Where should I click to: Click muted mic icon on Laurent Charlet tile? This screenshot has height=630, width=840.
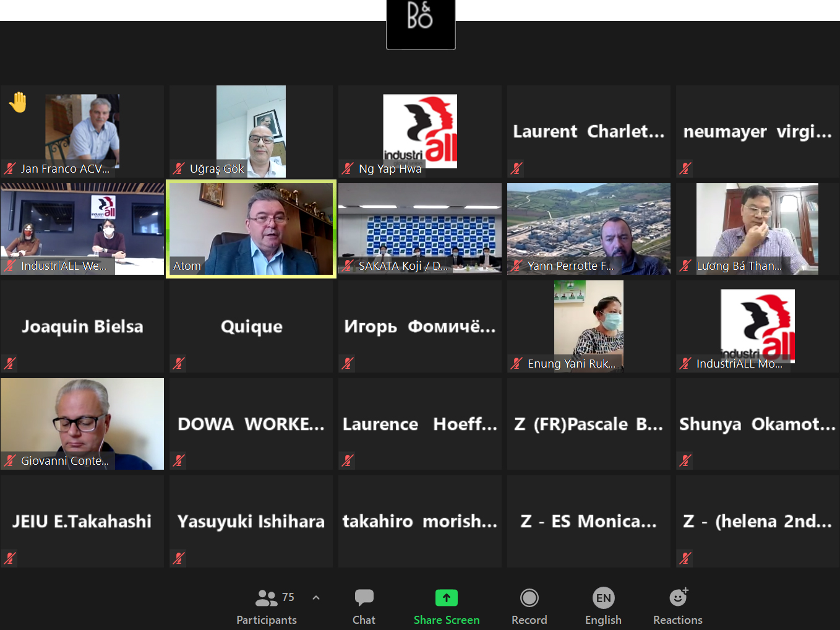pos(516,168)
